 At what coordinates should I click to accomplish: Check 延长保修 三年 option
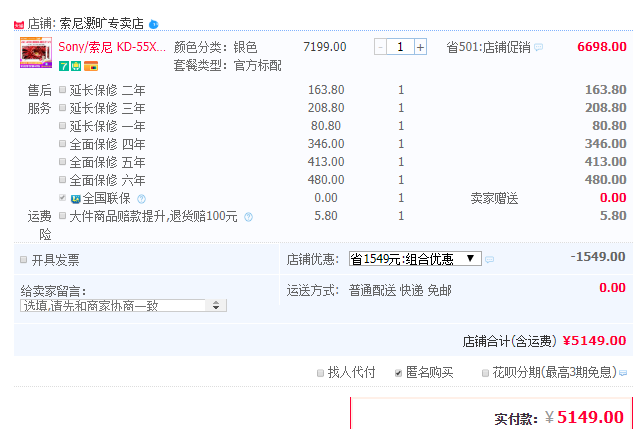click(62, 107)
